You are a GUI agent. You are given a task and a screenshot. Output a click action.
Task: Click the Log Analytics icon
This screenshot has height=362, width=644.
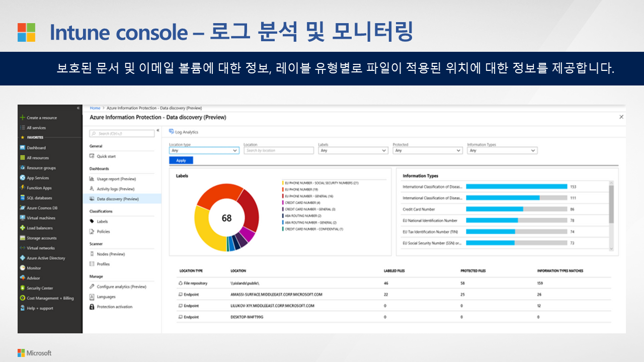pyautogui.click(x=172, y=132)
